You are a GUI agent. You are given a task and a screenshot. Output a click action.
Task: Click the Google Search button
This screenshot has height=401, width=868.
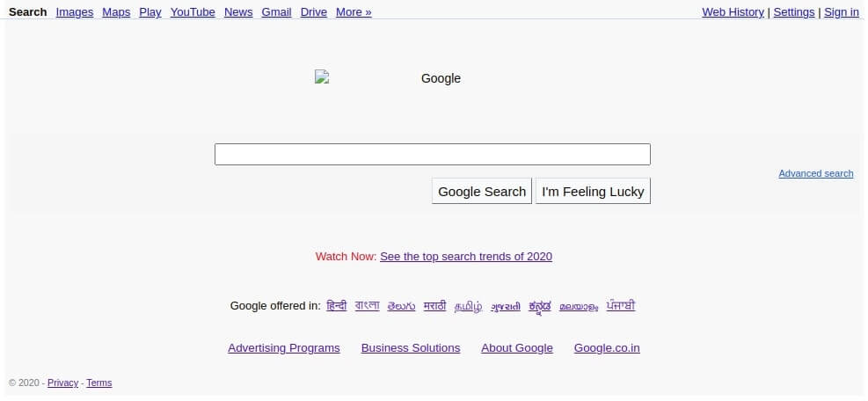(482, 191)
